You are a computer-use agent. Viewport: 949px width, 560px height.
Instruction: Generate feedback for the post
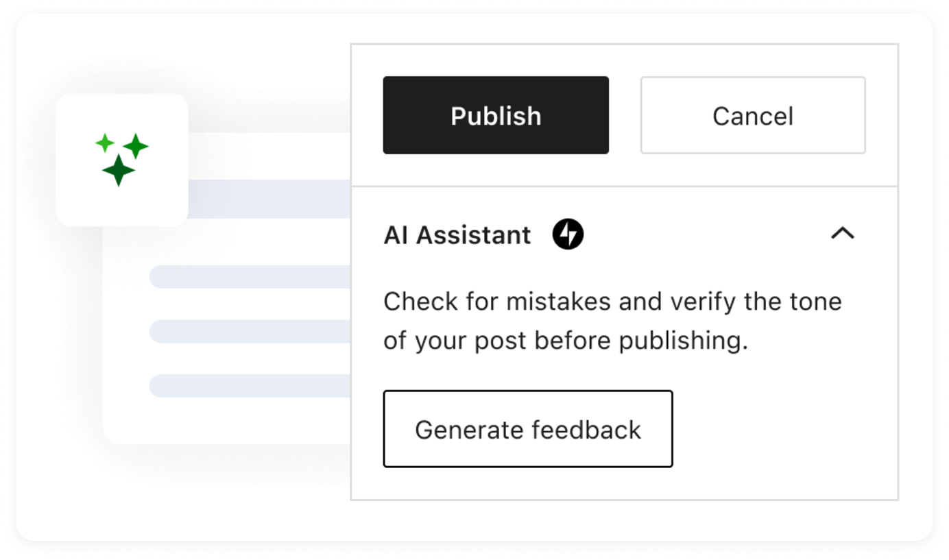[x=528, y=429]
